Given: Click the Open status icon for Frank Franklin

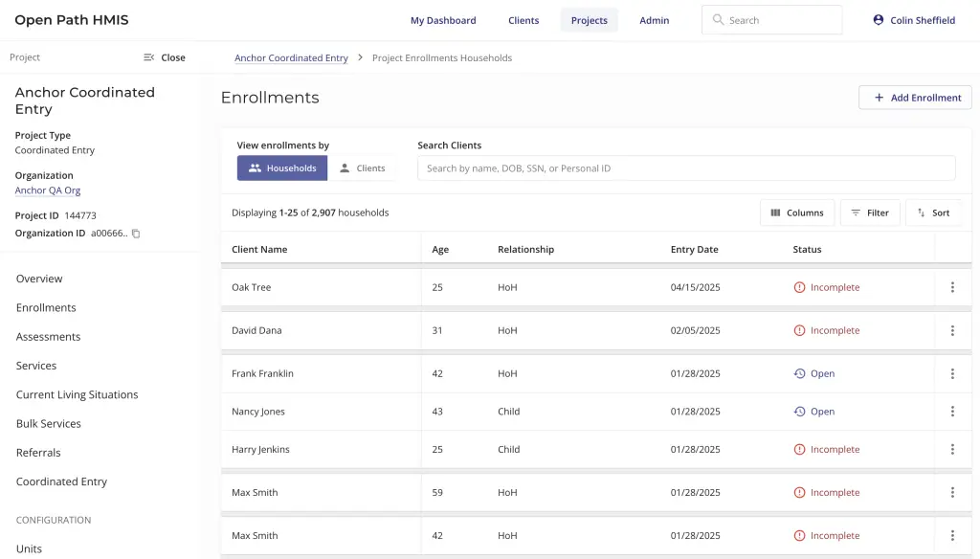Looking at the screenshot, I should pyautogui.click(x=799, y=374).
